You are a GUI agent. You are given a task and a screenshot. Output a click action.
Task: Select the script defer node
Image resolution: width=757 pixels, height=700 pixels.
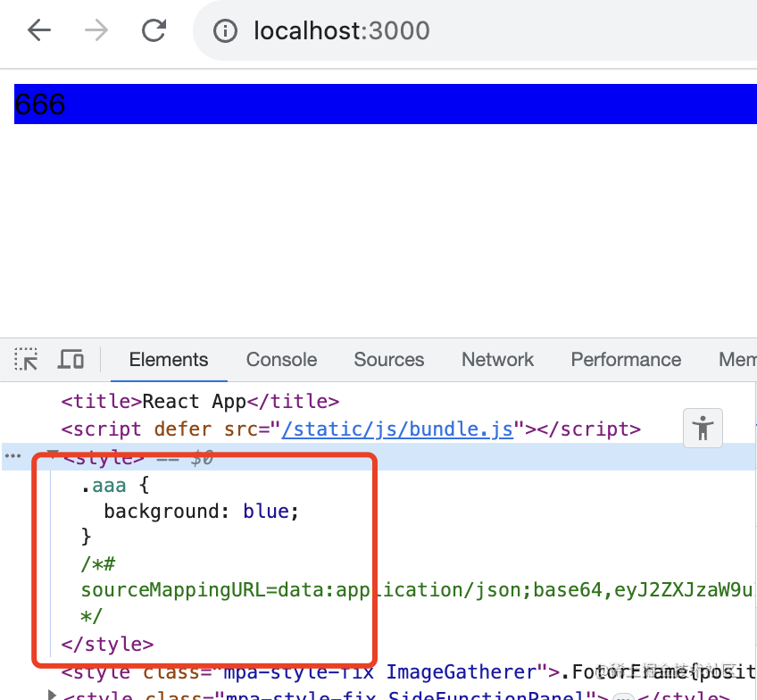tap(351, 429)
